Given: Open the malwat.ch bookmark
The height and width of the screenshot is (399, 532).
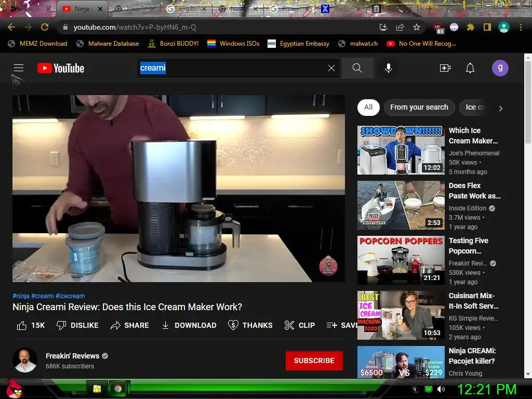Looking at the screenshot, I should pos(358,44).
